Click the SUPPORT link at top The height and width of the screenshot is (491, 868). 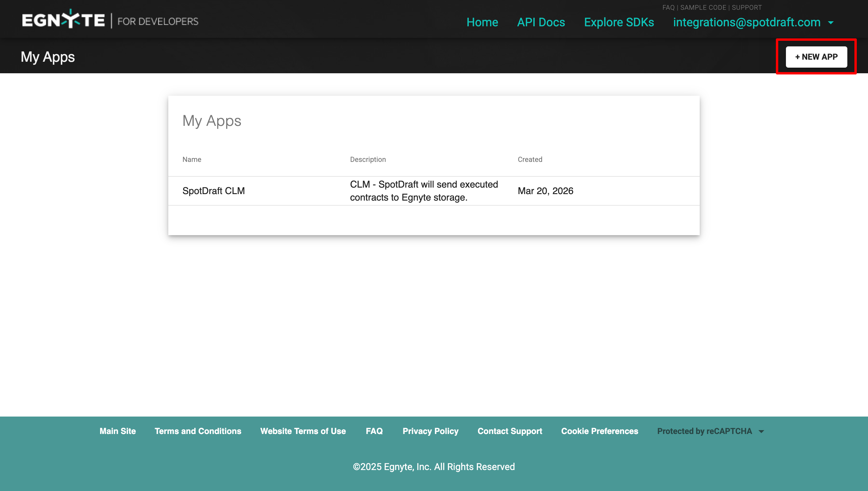746,7
